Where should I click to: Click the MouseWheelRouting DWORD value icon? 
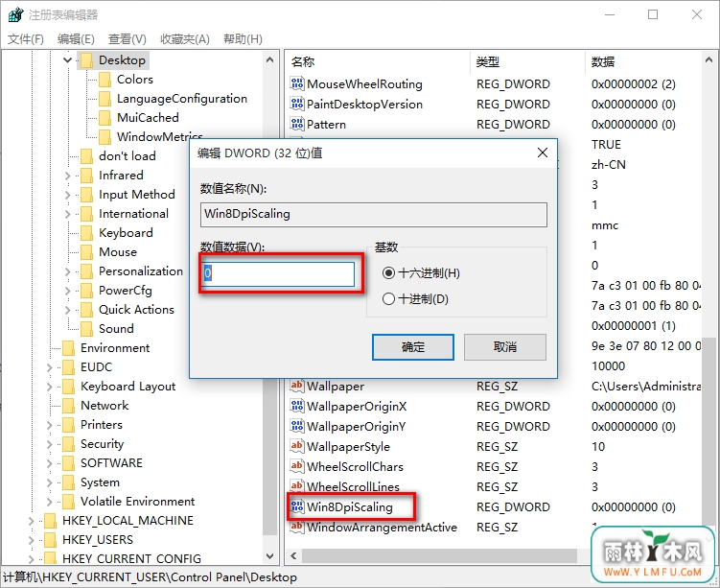coord(297,83)
